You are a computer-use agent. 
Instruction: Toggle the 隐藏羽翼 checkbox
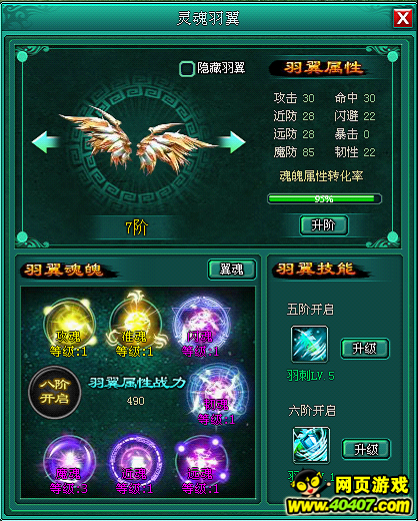click(x=186, y=69)
